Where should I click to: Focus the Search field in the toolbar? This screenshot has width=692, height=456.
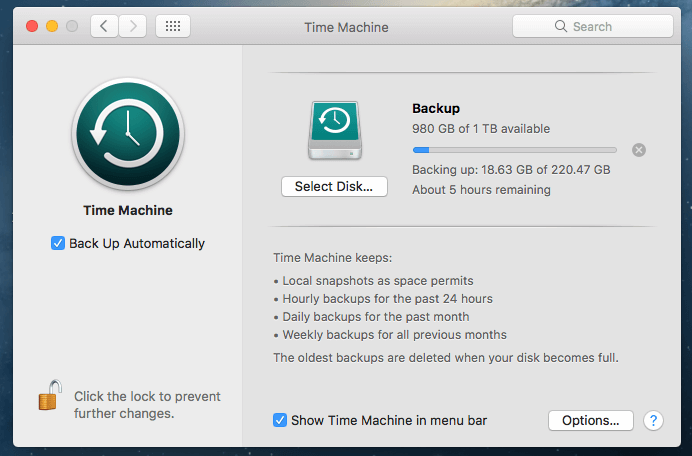click(x=592, y=26)
